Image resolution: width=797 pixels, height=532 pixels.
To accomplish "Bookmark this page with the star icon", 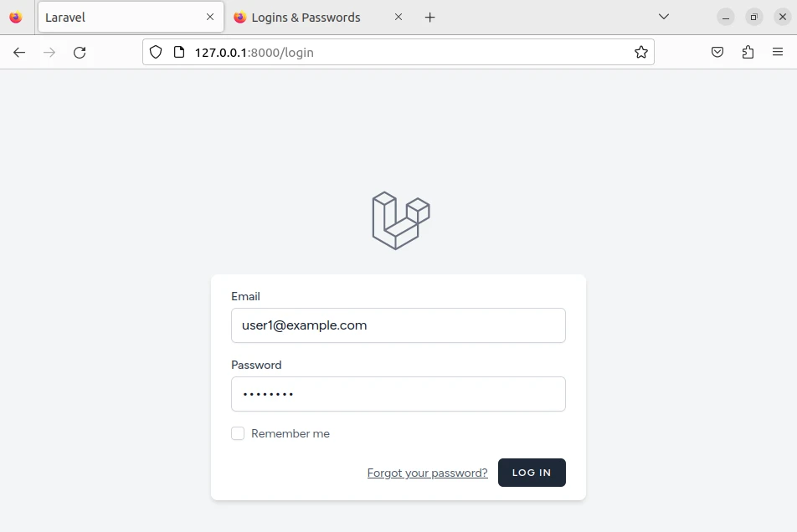I will click(641, 52).
